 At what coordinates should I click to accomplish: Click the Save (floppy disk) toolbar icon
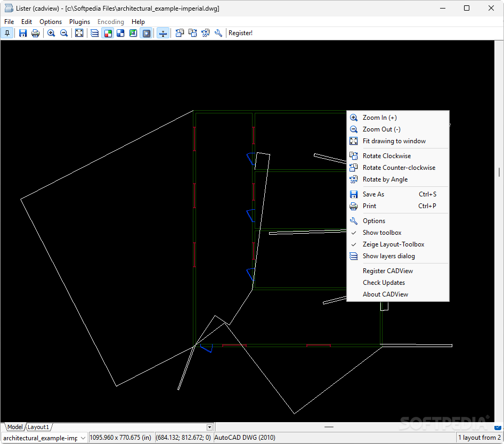(22, 33)
